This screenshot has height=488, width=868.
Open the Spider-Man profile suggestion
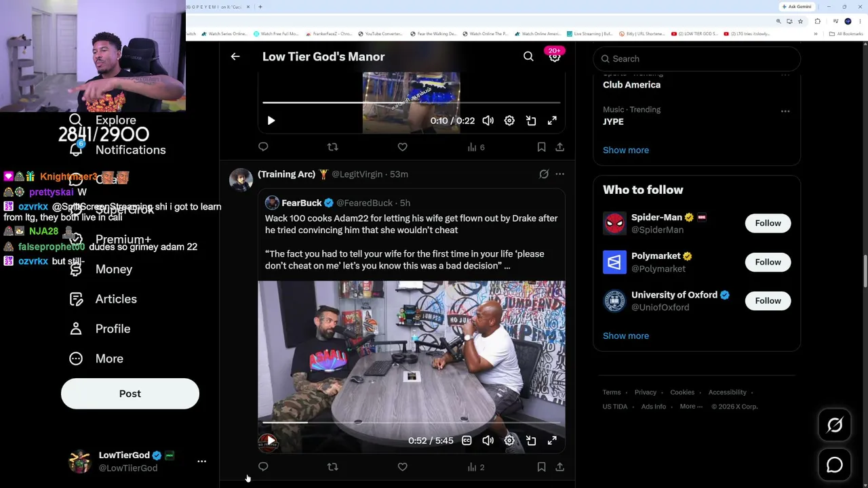click(x=656, y=218)
